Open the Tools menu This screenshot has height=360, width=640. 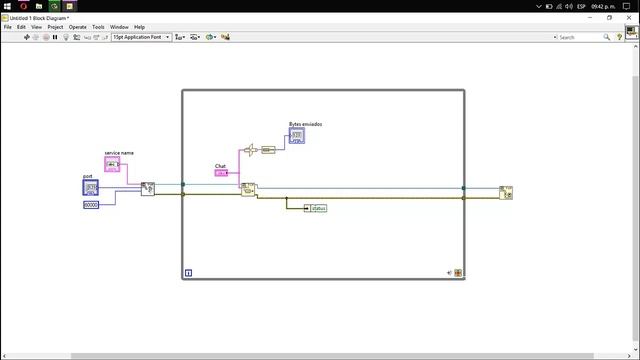(x=98, y=27)
